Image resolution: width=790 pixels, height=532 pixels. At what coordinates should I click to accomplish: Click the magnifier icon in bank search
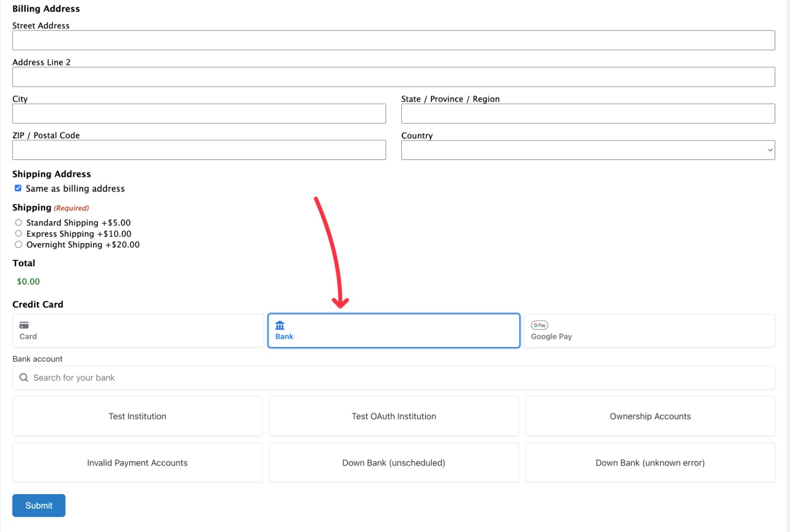(23, 377)
